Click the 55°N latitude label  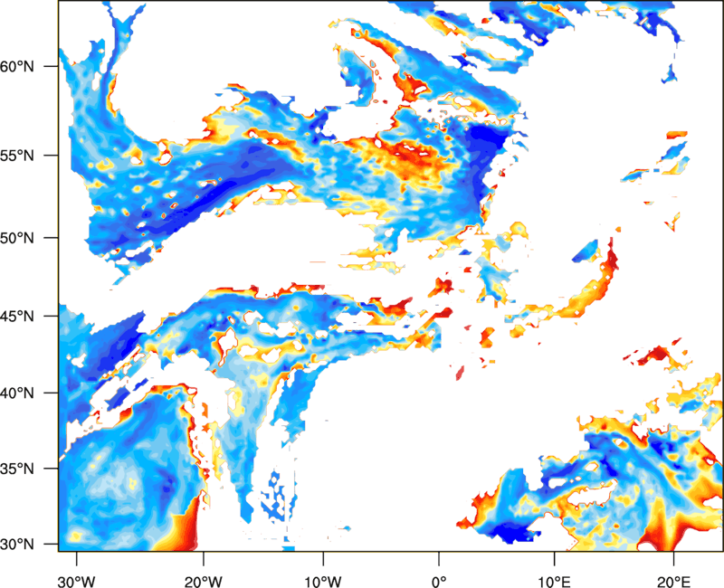coord(17,156)
